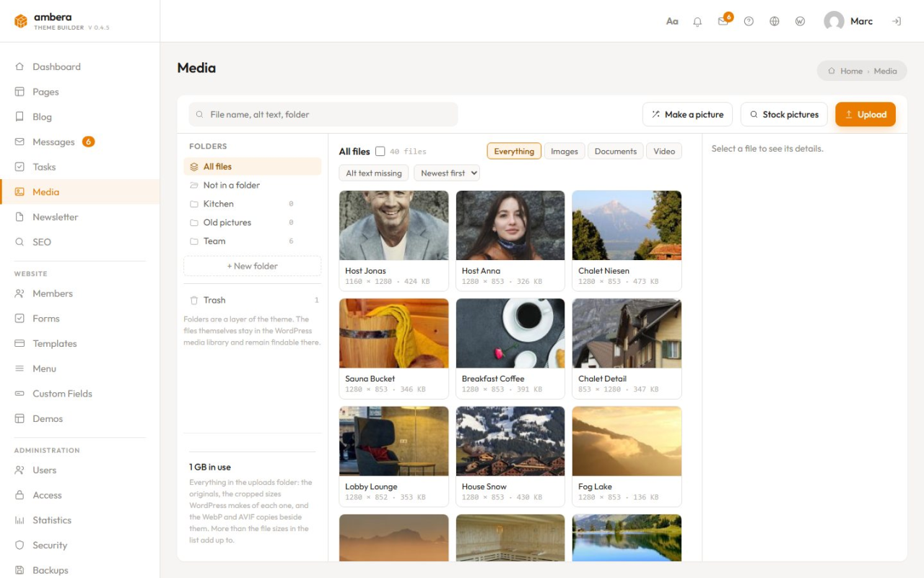Viewport: 924px width, 578px height.
Task: Click the file name search field
Action: coord(323,114)
